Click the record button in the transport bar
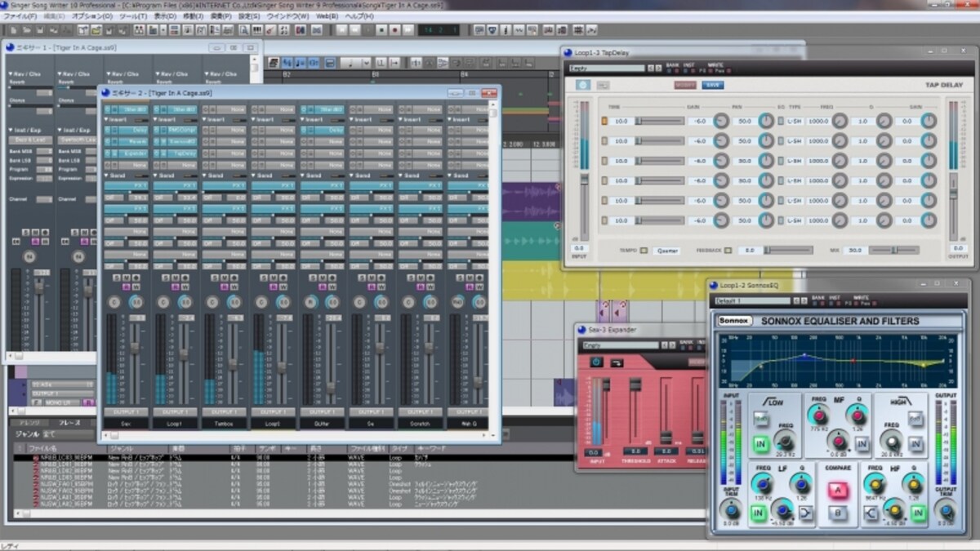The width and height of the screenshot is (980, 551). click(x=394, y=30)
